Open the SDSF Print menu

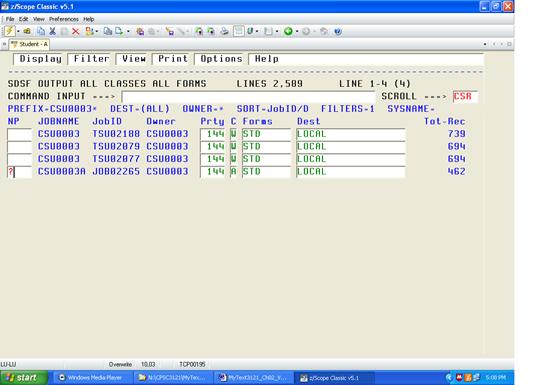coord(173,59)
